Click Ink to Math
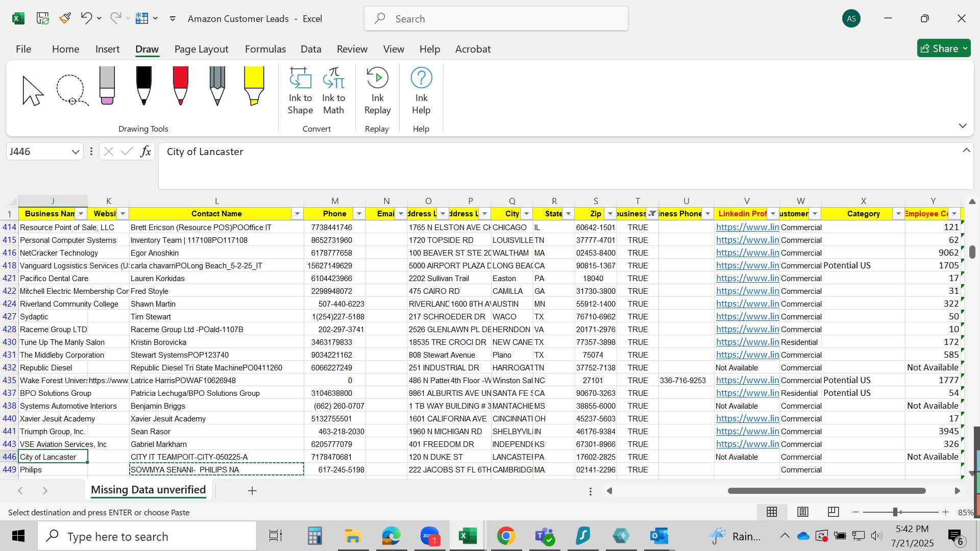The width and height of the screenshot is (980, 551). point(334,92)
